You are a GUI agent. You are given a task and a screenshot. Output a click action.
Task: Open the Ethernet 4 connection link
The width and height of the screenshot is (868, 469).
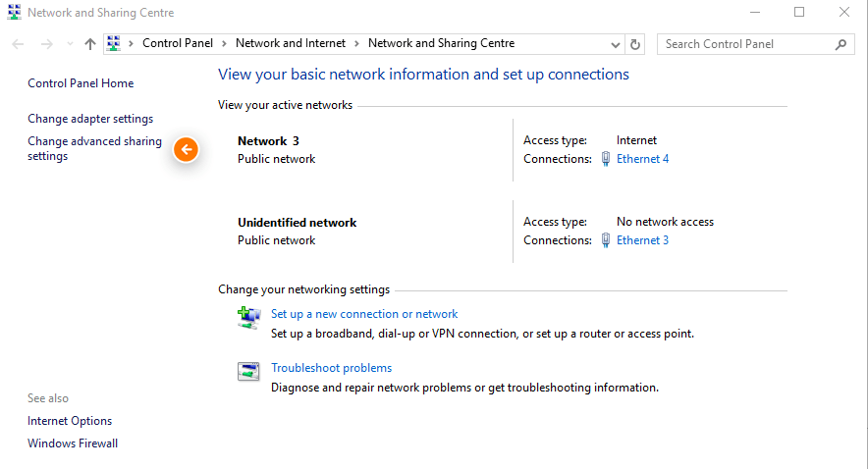coord(642,159)
